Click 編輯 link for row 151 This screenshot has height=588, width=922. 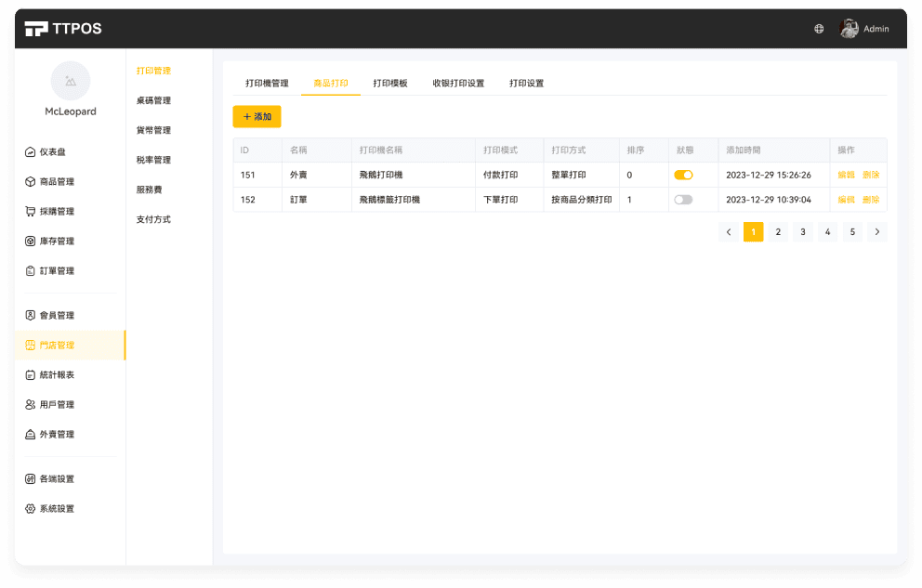[x=846, y=175]
